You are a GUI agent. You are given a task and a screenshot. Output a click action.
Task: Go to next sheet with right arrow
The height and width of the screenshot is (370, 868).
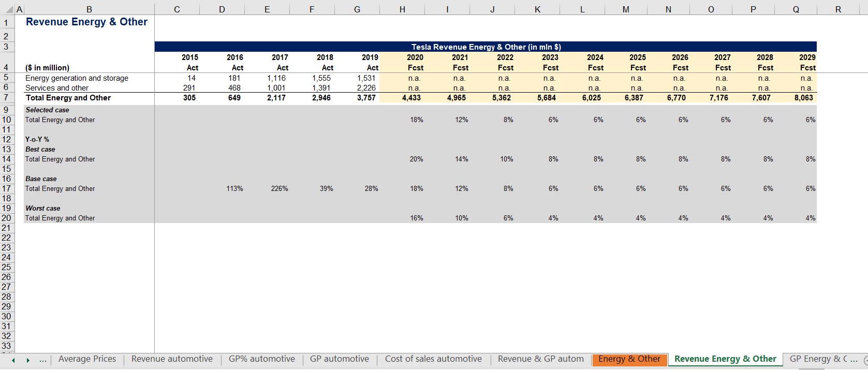point(28,360)
